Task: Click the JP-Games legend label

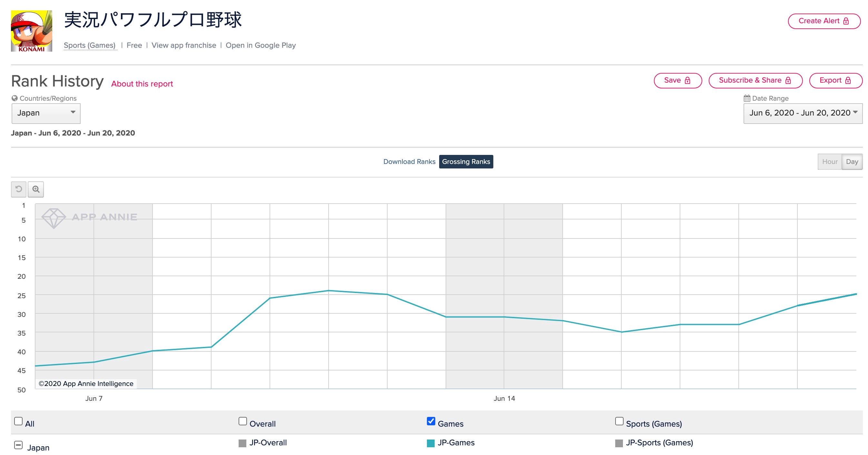Action: pos(456,443)
